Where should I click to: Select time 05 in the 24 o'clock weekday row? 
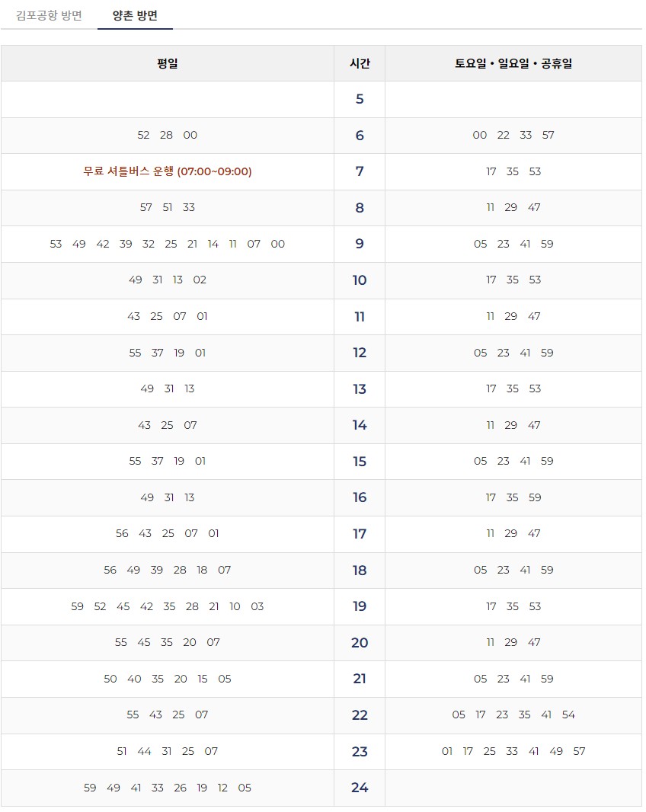click(x=245, y=788)
